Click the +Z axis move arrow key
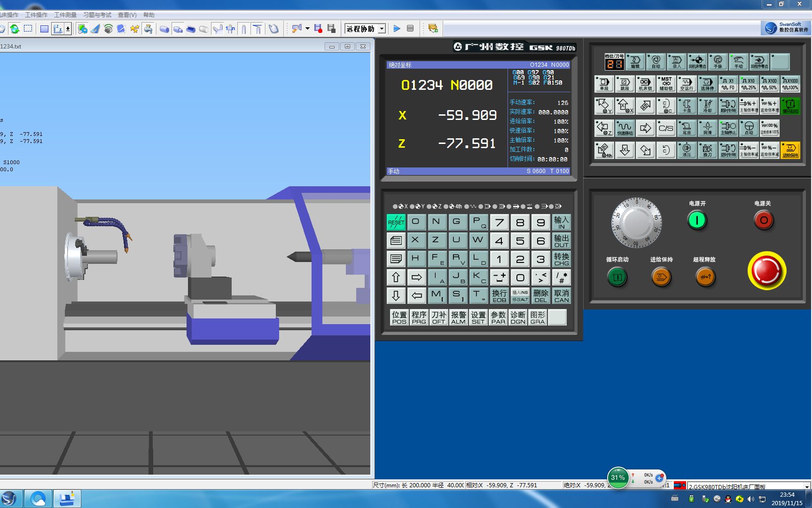 (645, 128)
